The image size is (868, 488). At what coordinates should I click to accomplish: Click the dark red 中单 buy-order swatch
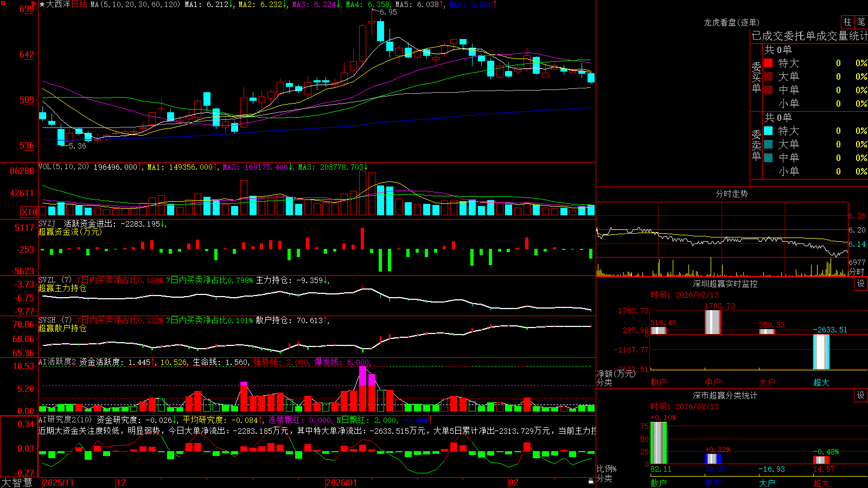point(768,90)
